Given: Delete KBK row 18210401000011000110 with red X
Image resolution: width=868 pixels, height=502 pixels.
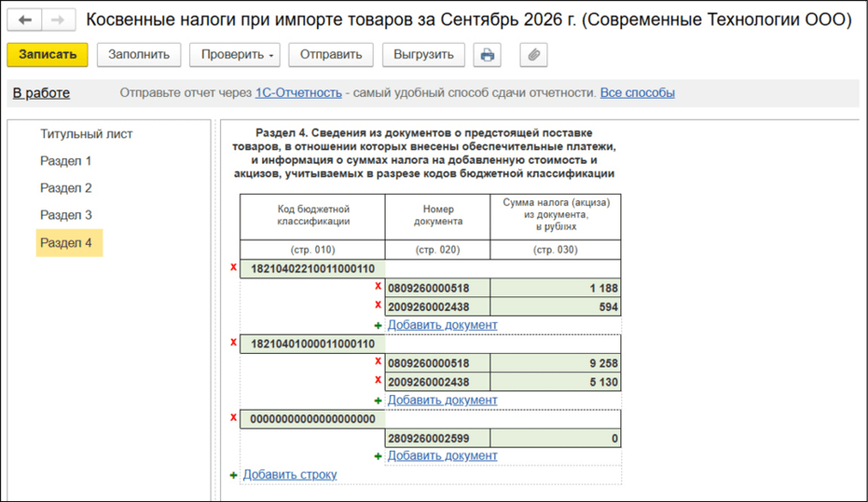Looking at the screenshot, I should pos(234,343).
